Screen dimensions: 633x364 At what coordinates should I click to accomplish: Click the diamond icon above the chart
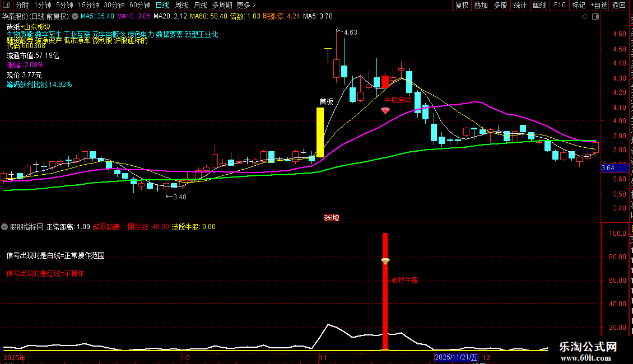tap(585, 17)
